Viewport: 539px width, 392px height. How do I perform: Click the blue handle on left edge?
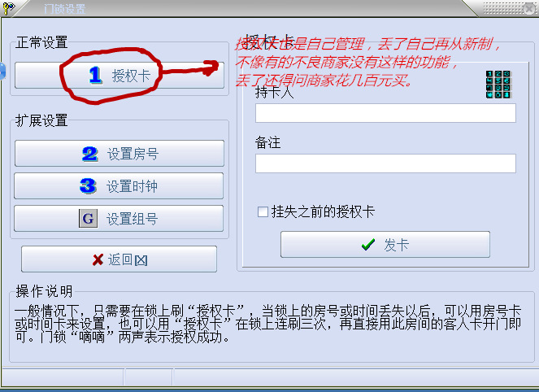2,72
